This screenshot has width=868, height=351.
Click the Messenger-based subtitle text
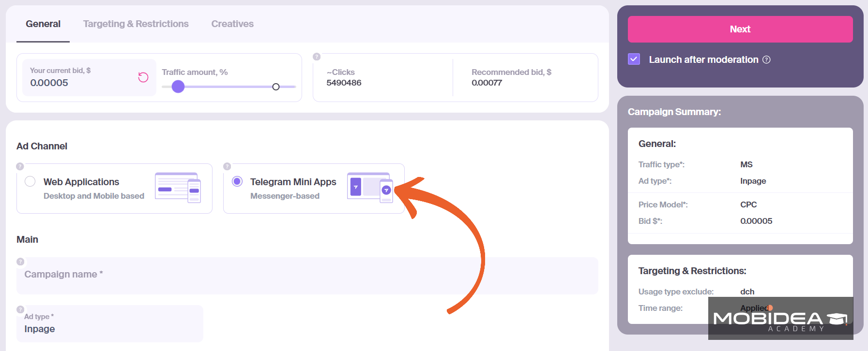(x=285, y=196)
